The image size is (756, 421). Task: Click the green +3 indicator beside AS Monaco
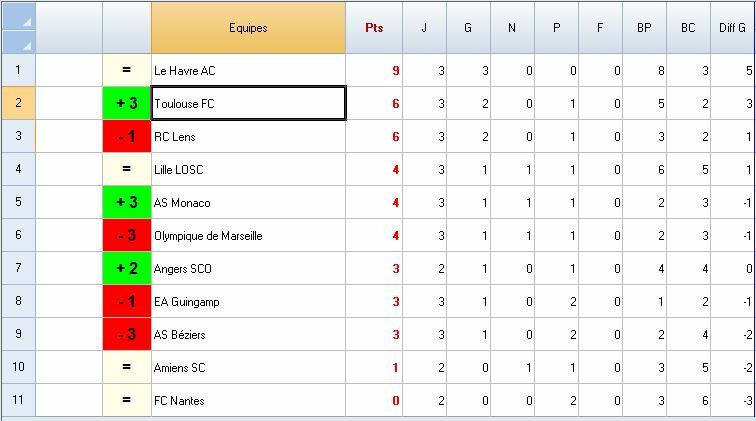127,203
